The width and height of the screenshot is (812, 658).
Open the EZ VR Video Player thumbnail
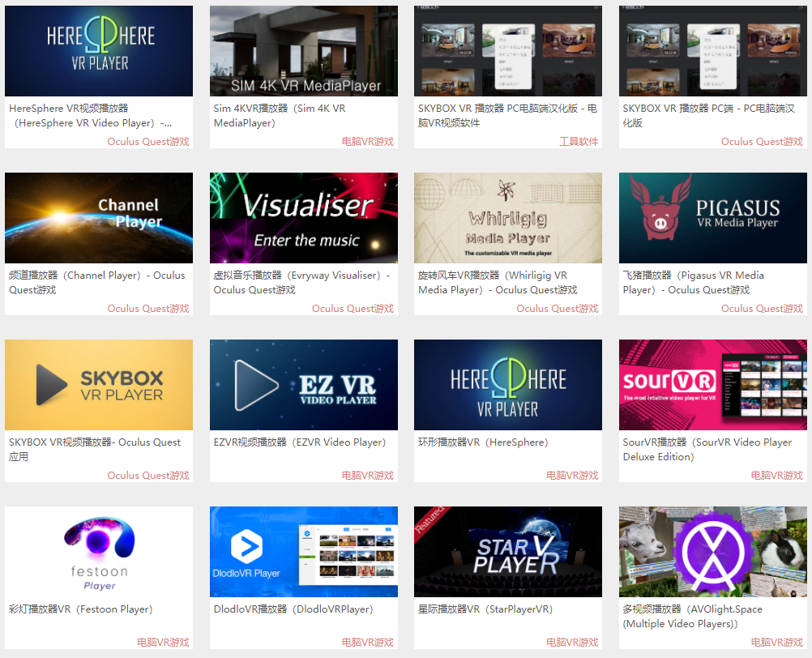click(303, 385)
